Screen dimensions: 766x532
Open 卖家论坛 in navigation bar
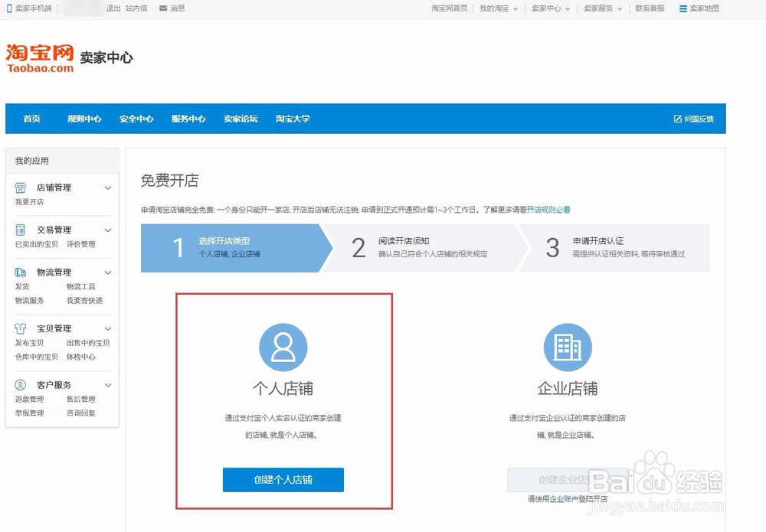pos(241,119)
